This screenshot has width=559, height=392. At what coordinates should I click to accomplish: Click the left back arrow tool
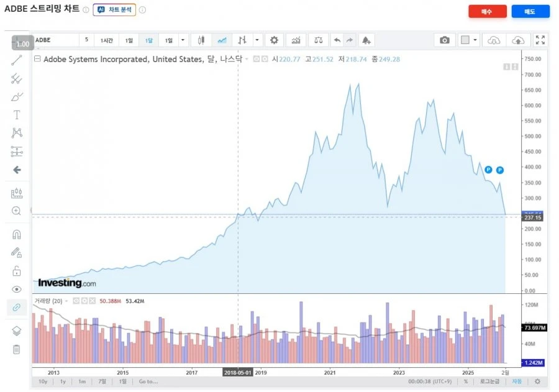(17, 170)
